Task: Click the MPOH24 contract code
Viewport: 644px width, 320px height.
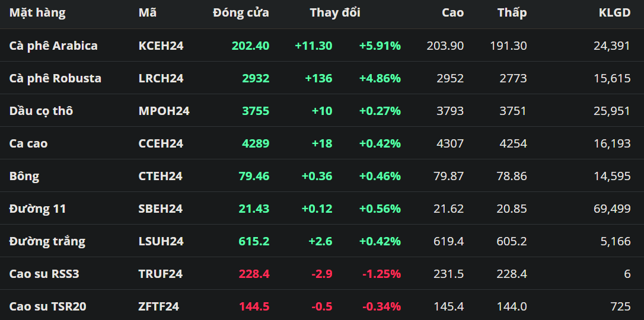Action: pyautogui.click(x=164, y=111)
